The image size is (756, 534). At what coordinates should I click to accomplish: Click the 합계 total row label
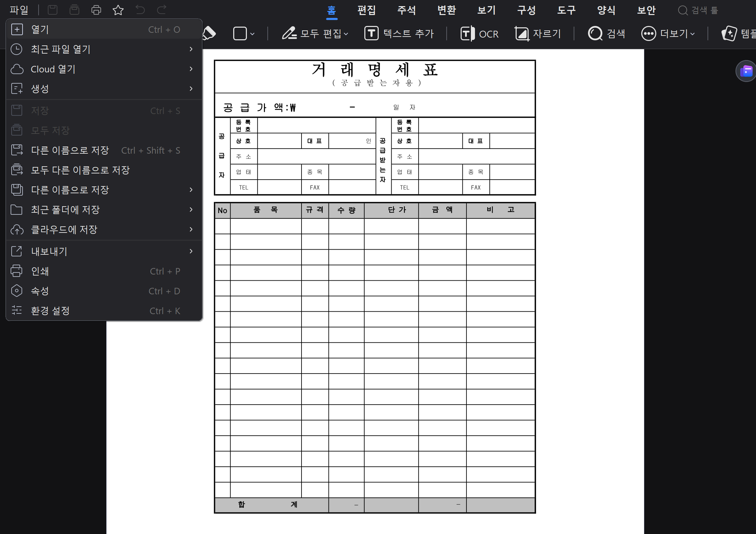268,505
